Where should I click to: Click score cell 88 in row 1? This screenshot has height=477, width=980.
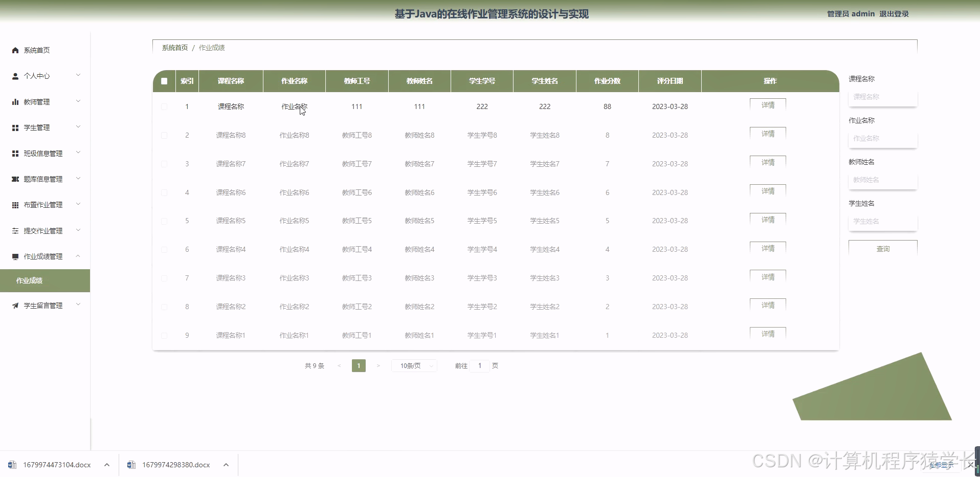point(607,106)
